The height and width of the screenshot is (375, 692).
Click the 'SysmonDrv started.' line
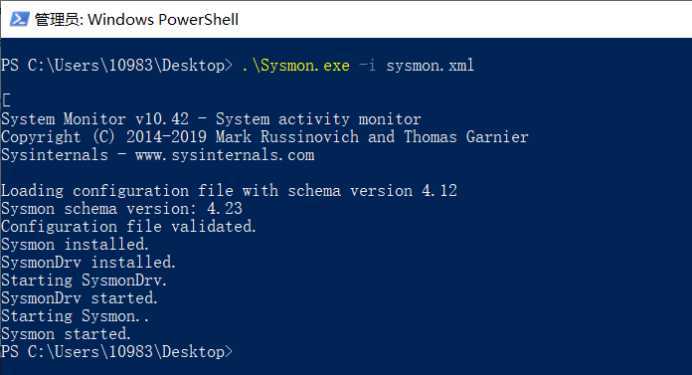click(79, 298)
